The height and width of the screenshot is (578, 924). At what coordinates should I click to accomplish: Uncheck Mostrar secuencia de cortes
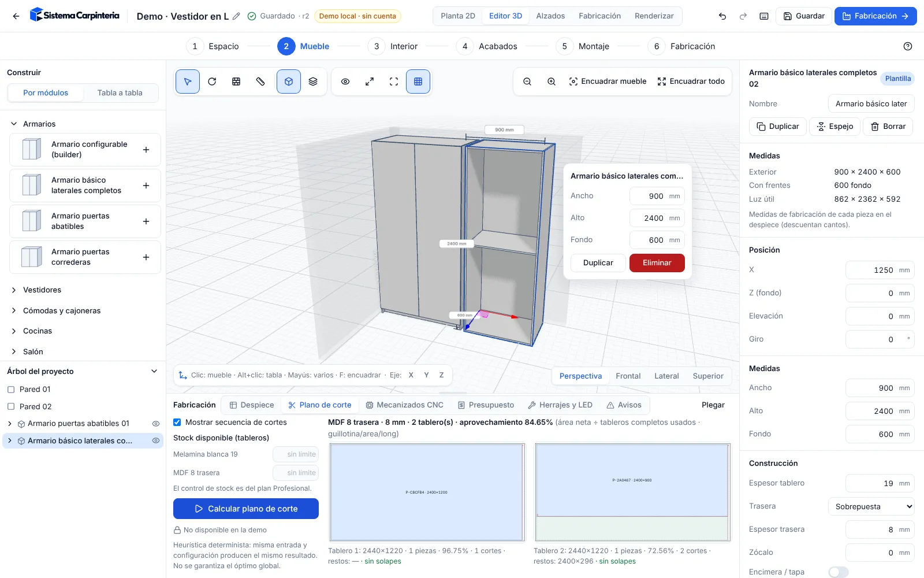[177, 423]
